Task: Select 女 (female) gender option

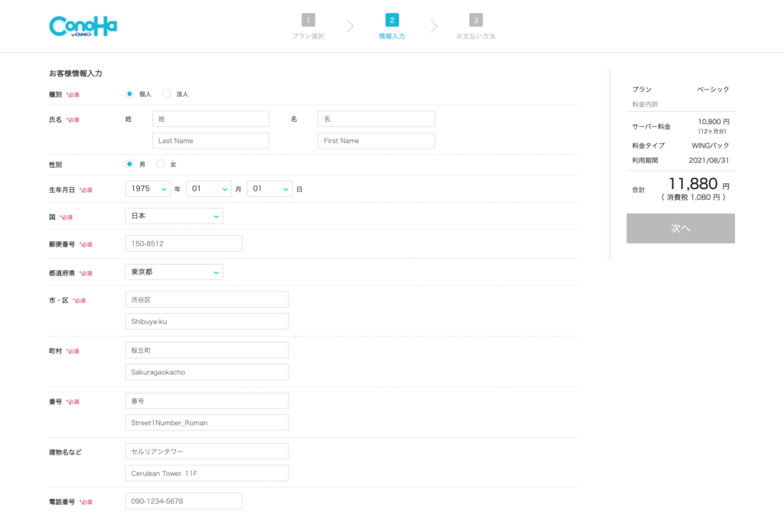Action: (161, 164)
